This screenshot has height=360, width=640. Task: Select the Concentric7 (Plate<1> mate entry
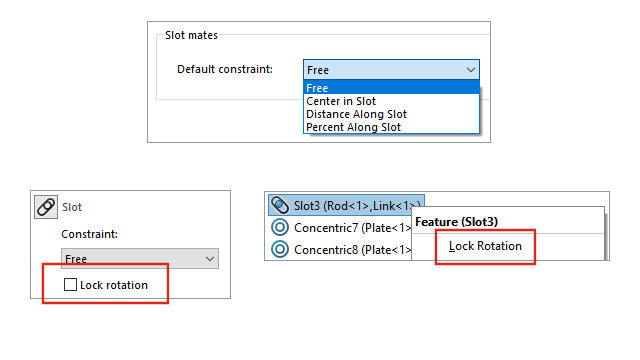(341, 227)
